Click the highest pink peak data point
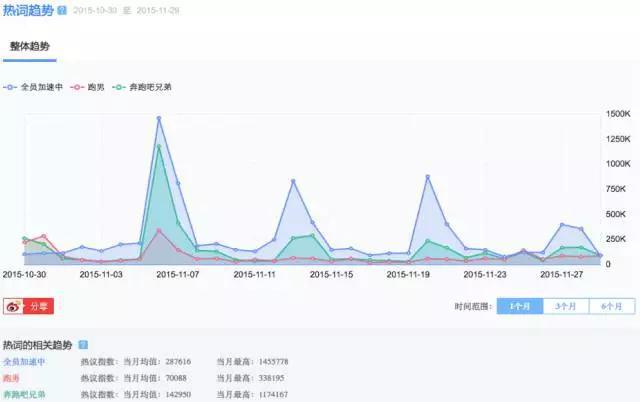Viewport: 640px width, 402px height. point(159,231)
